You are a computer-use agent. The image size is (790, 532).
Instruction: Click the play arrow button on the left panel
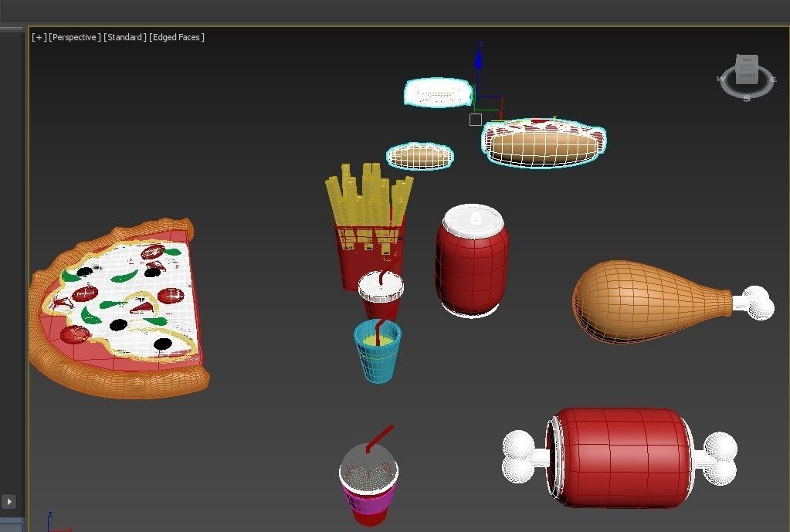9,501
